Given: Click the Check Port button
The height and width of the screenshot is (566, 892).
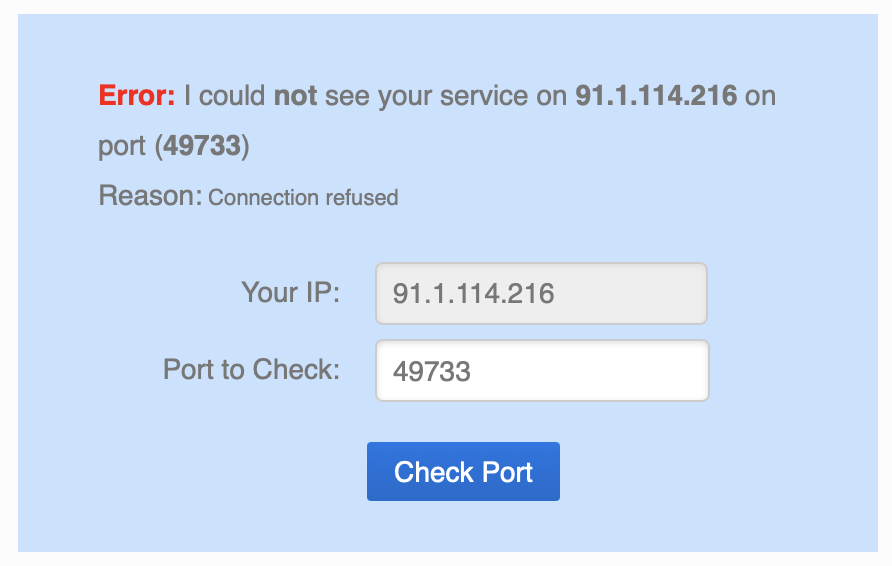Looking at the screenshot, I should [x=463, y=472].
